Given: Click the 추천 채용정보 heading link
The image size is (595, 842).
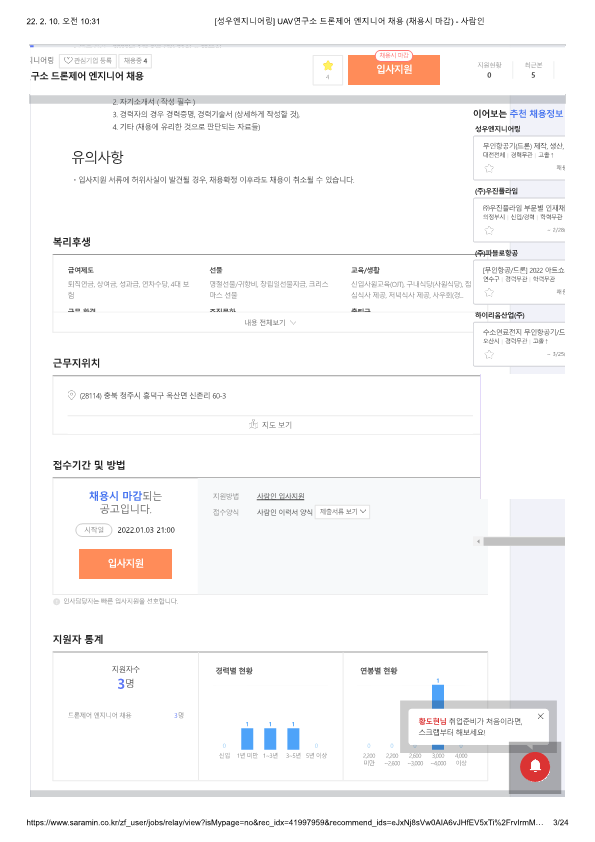Looking at the screenshot, I should (536, 113).
